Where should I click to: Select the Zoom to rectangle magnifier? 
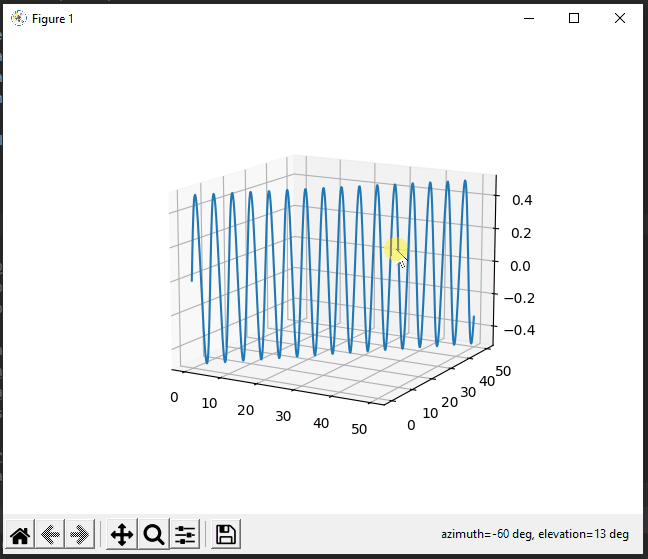point(154,535)
